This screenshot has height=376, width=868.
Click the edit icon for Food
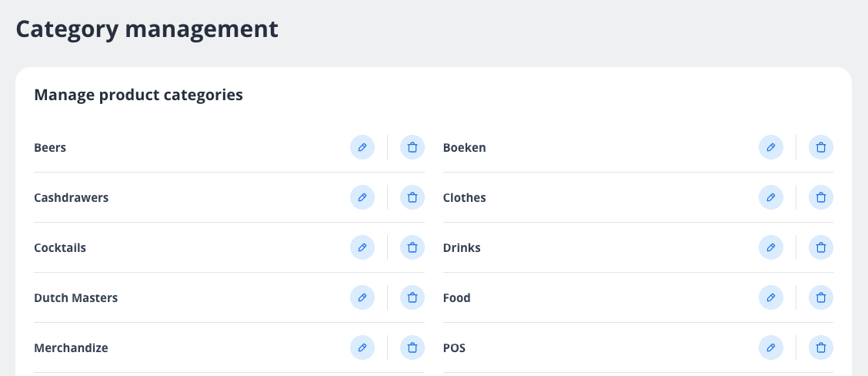(771, 297)
